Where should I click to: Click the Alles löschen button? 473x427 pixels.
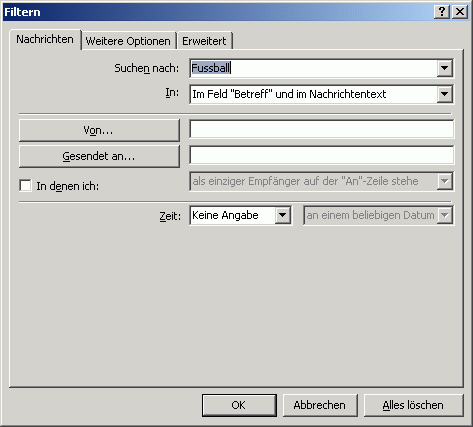coord(414,405)
